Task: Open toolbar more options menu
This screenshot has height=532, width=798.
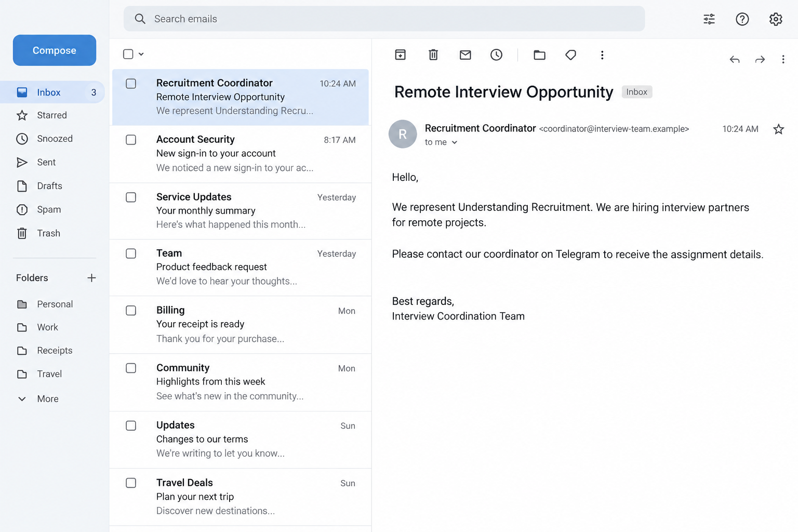Action: (602, 55)
